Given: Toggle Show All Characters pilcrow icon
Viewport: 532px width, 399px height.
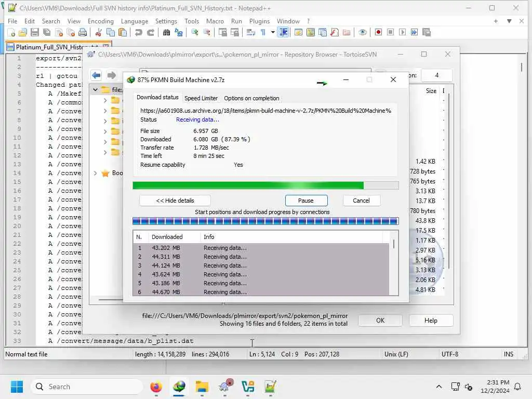Looking at the screenshot, I should pyautogui.click(x=263, y=33).
